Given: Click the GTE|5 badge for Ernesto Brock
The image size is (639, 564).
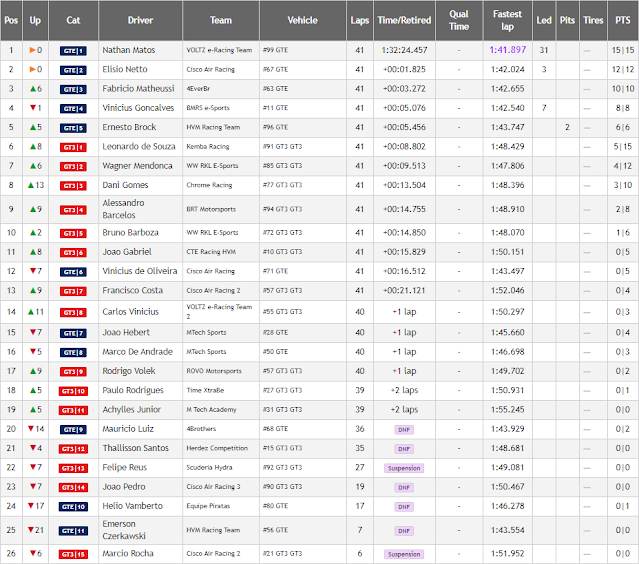Looking at the screenshot, I should tap(73, 128).
